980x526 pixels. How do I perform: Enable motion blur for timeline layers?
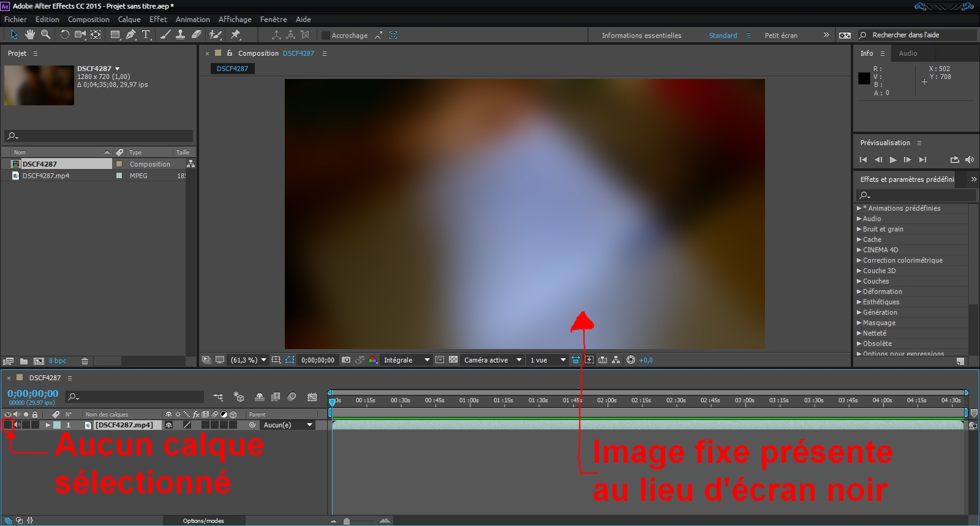click(292, 397)
